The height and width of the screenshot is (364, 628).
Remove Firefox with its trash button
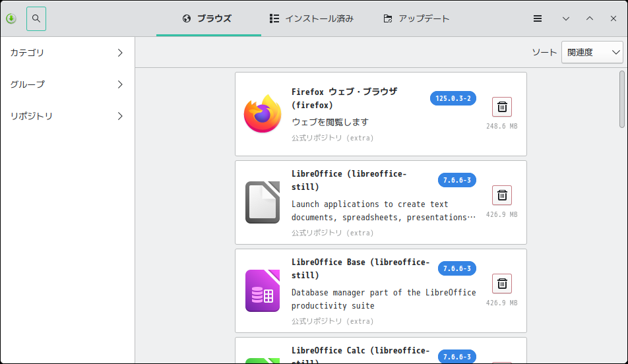click(502, 107)
